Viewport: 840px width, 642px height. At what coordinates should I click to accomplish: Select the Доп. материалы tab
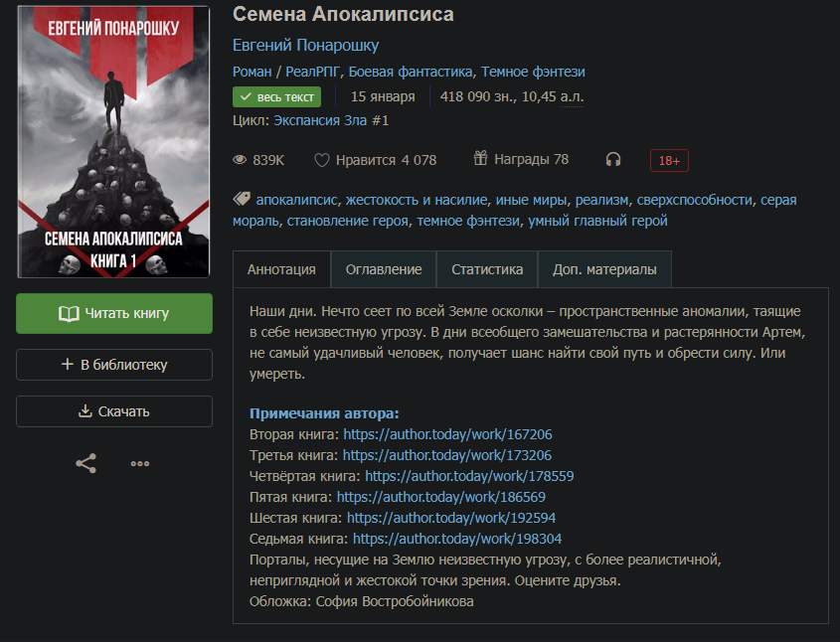(x=604, y=269)
